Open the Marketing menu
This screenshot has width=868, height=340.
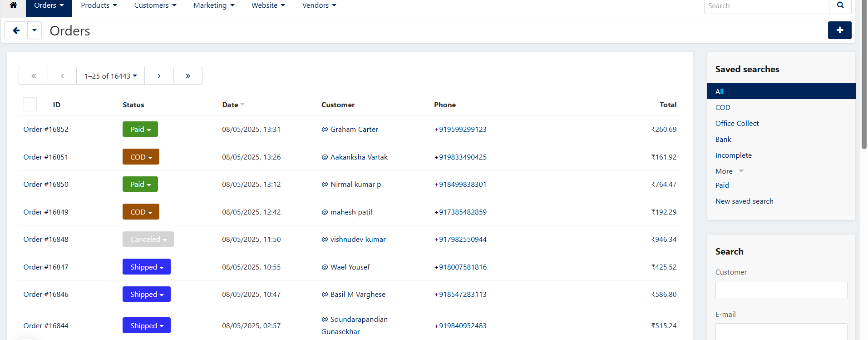pyautogui.click(x=214, y=5)
